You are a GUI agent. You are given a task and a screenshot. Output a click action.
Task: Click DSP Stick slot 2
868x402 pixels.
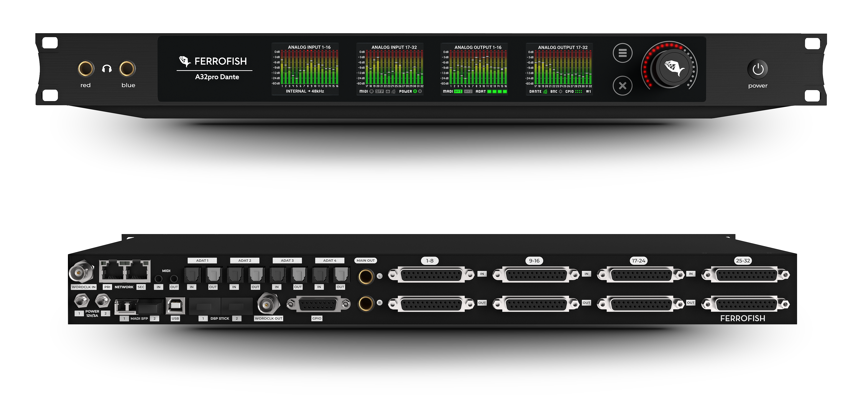coord(237,306)
